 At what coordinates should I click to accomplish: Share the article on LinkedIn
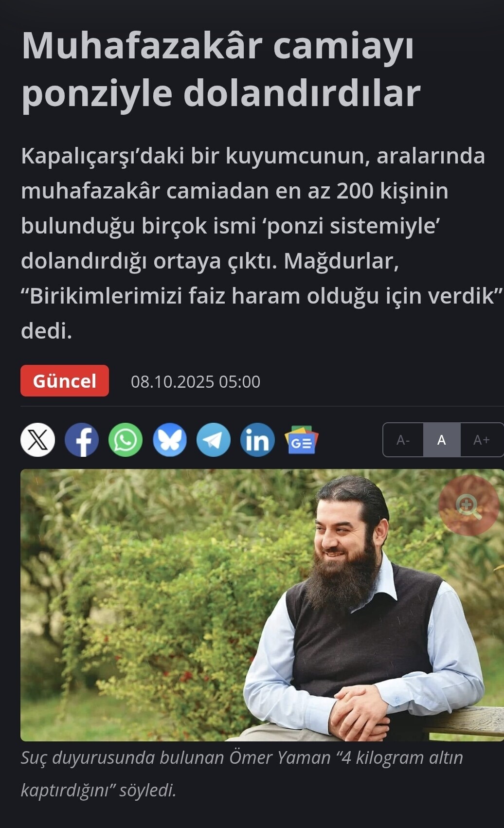(257, 440)
